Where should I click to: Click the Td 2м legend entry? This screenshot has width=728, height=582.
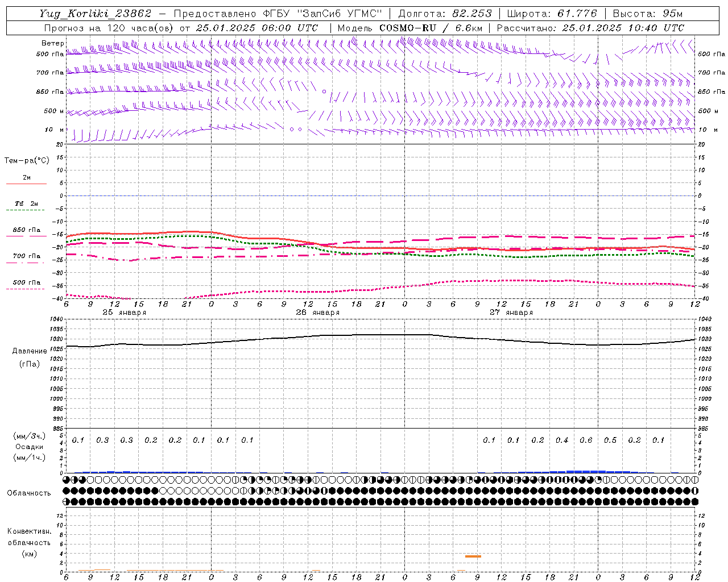tap(27, 203)
